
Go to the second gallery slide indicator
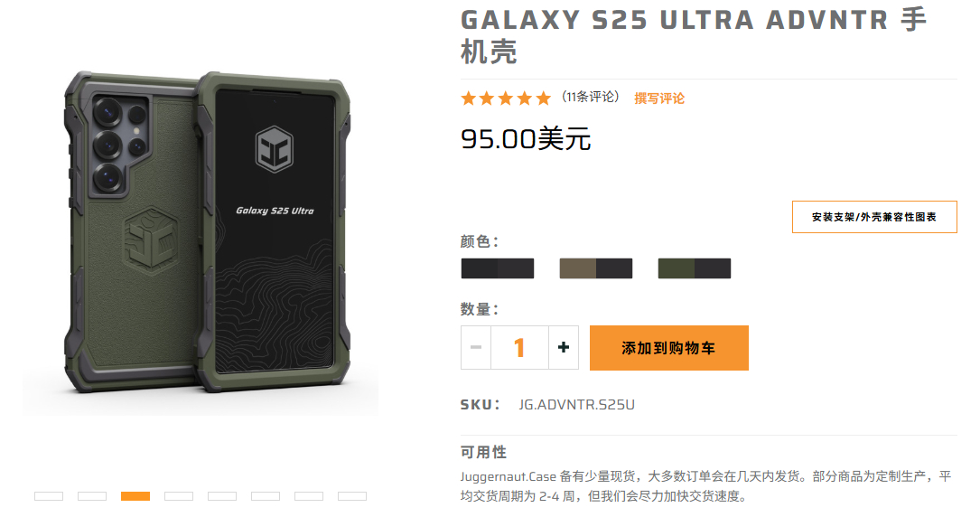(x=92, y=496)
